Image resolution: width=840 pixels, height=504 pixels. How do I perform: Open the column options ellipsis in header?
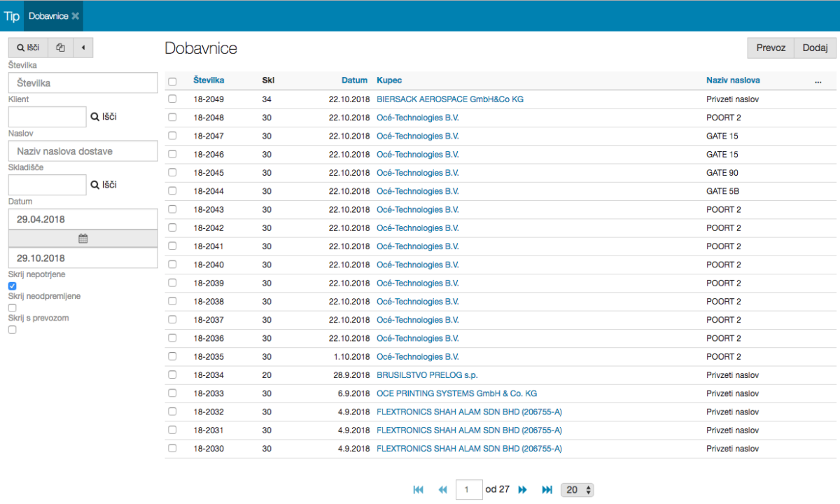[818, 80]
